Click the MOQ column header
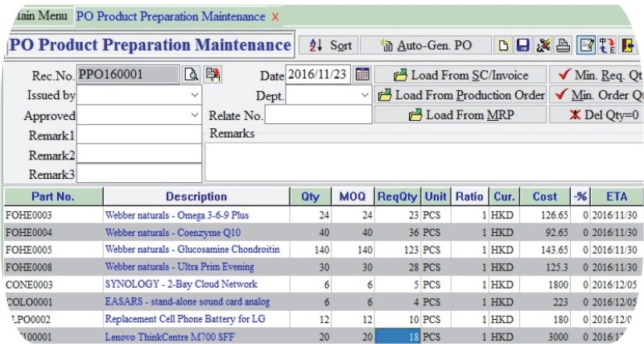The image size is (644, 344). click(x=353, y=197)
